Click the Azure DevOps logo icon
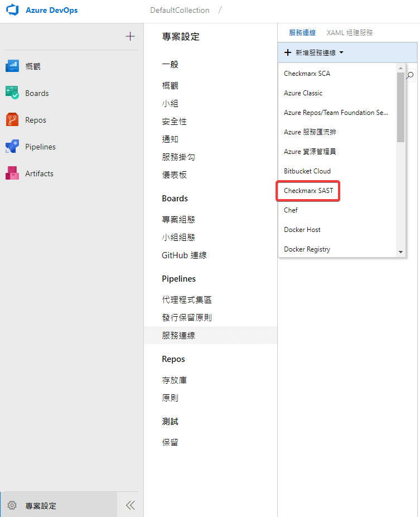This screenshot has width=420, height=517. coord(12,11)
